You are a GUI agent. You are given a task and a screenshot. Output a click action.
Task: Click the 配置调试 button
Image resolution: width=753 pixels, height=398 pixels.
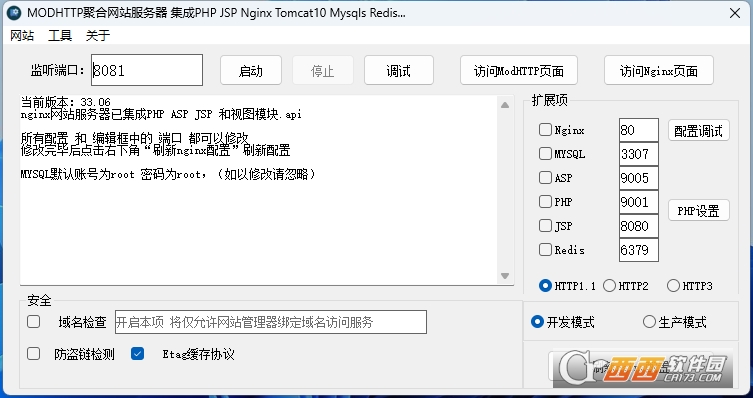point(699,130)
